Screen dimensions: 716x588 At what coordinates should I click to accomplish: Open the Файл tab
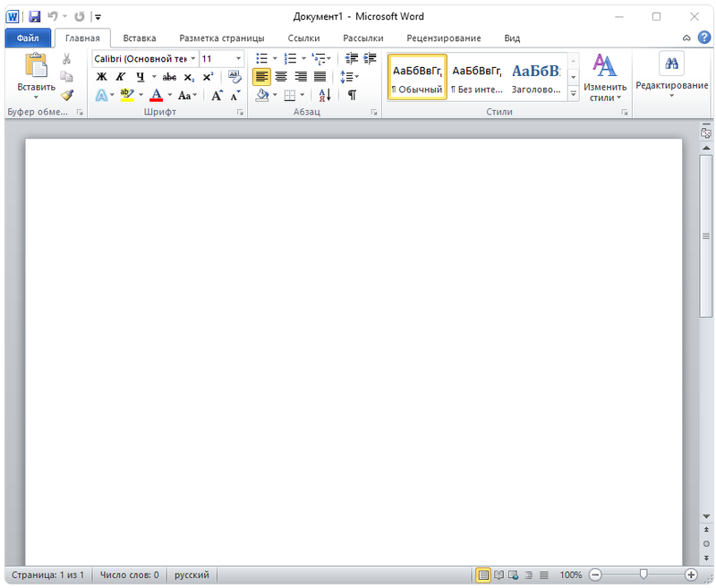28,38
